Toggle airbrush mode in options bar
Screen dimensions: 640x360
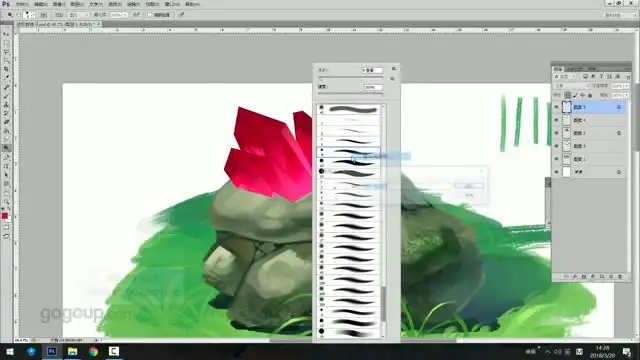tap(136, 15)
